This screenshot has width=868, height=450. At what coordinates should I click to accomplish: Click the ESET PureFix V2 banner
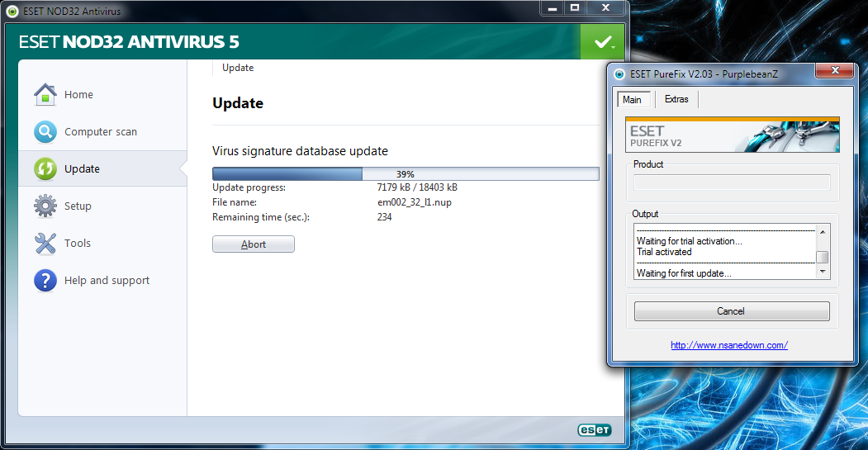click(x=733, y=135)
